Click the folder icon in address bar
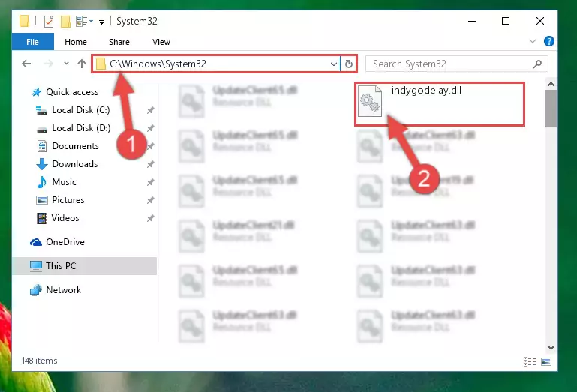The height and width of the screenshot is (392, 577). coord(101,64)
